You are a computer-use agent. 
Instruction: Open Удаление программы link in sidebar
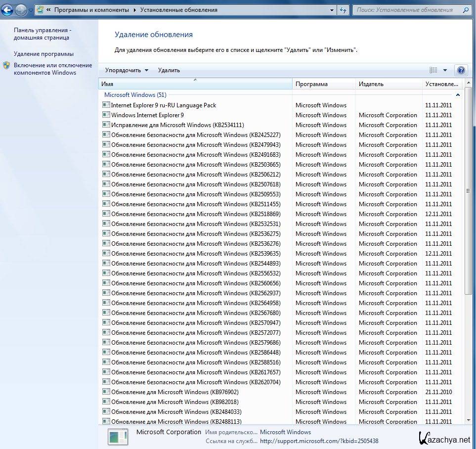(43, 54)
